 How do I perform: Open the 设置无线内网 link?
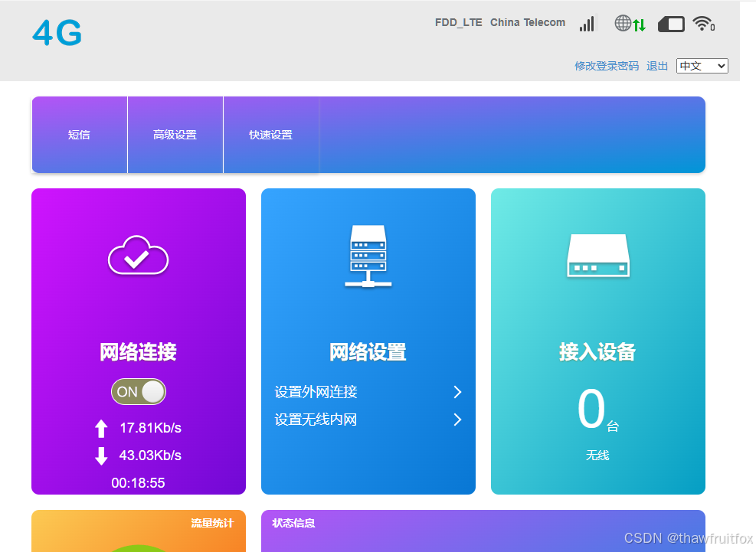(316, 420)
